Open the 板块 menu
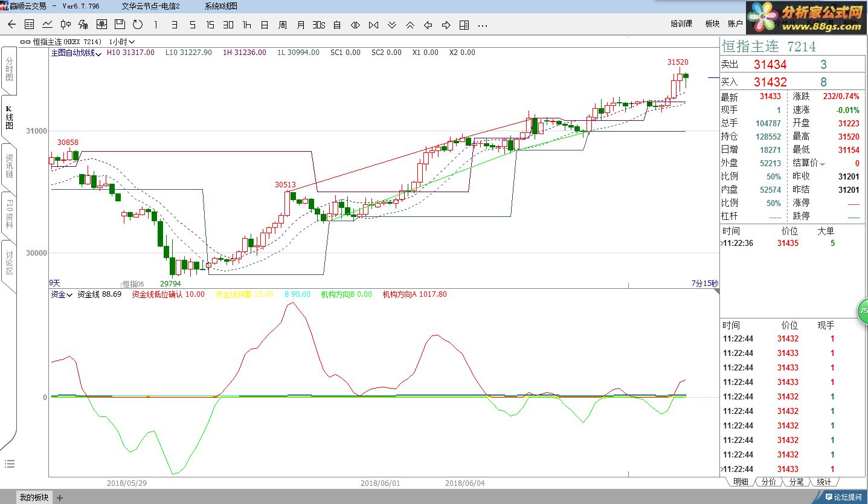Image resolution: width=868 pixels, height=504 pixels. [712, 24]
